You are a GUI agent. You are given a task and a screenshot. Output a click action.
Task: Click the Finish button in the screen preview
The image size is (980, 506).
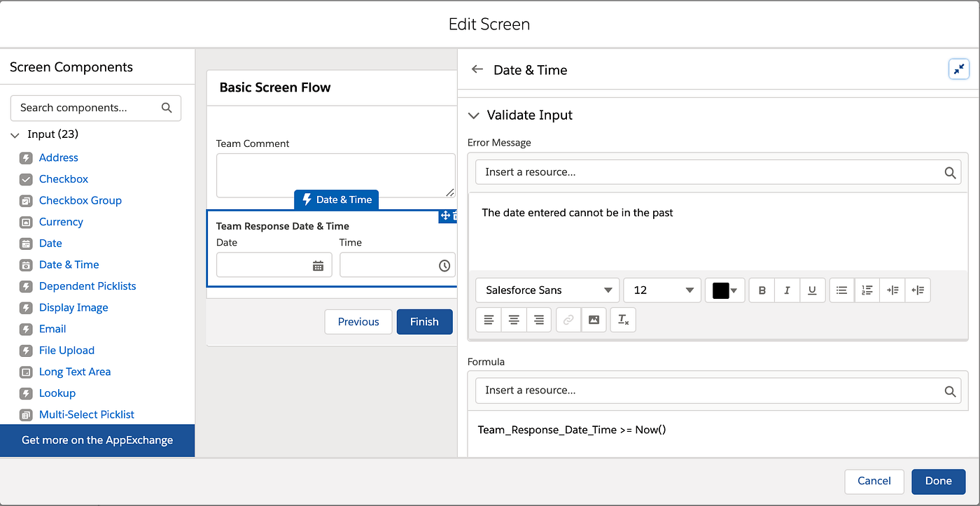424,321
